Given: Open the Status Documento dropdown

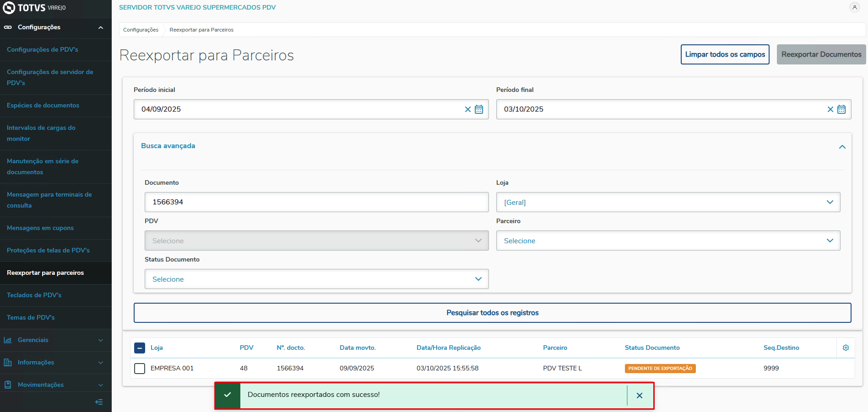Looking at the screenshot, I should click(x=316, y=279).
